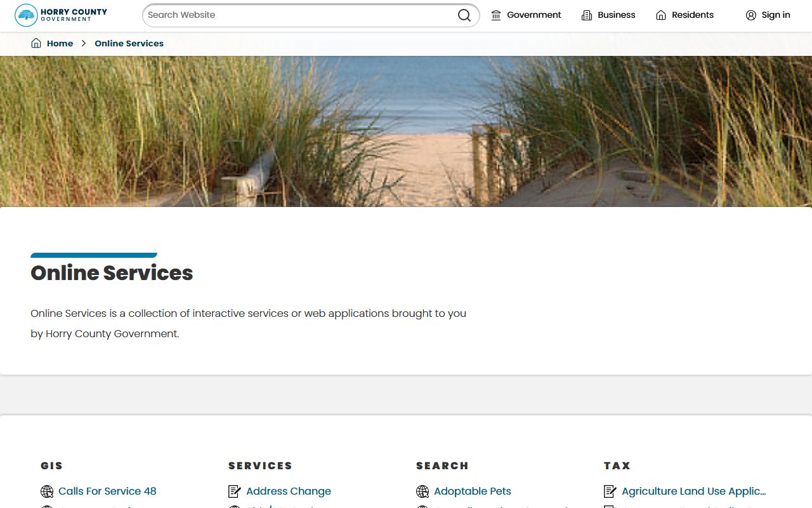Click the Residents house icon
The height and width of the screenshot is (508, 812).
pos(661,15)
